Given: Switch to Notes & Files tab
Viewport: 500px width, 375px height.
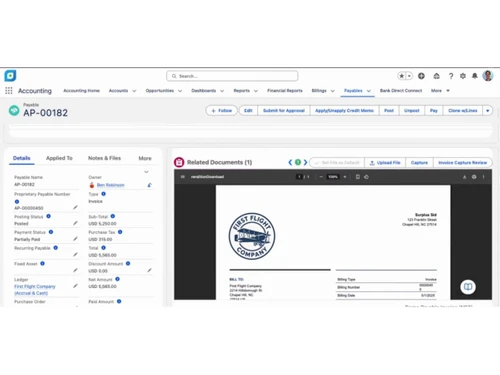Looking at the screenshot, I should point(104,158).
